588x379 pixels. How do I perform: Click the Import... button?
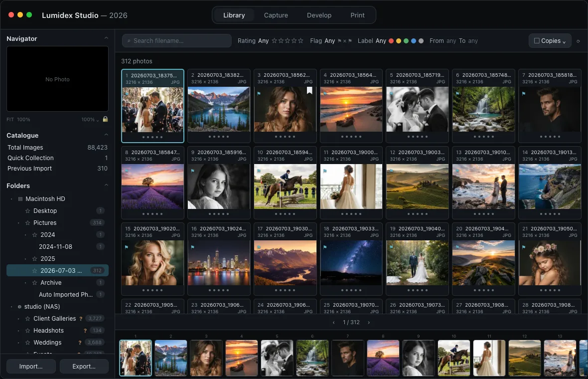point(31,366)
